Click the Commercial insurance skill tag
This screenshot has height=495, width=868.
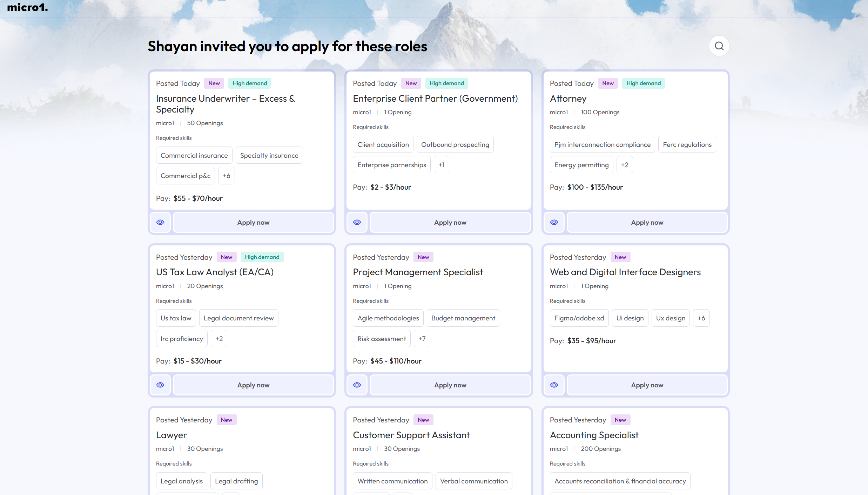click(x=194, y=155)
